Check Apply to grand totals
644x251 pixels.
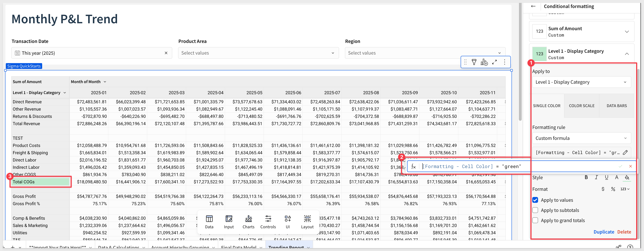click(x=535, y=220)
